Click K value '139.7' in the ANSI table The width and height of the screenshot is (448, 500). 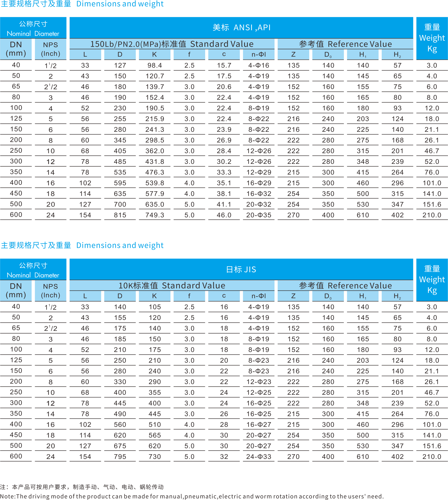155,87
